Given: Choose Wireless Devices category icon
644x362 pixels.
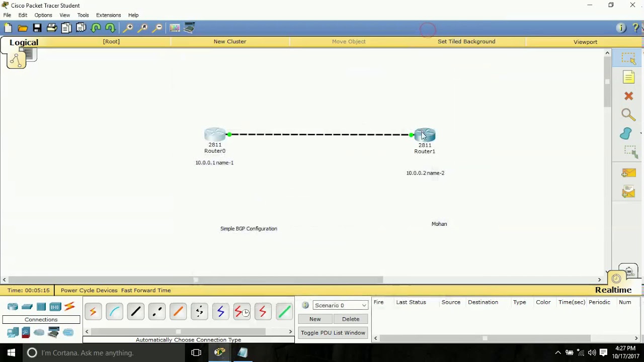Looking at the screenshot, I should pos(55,307).
